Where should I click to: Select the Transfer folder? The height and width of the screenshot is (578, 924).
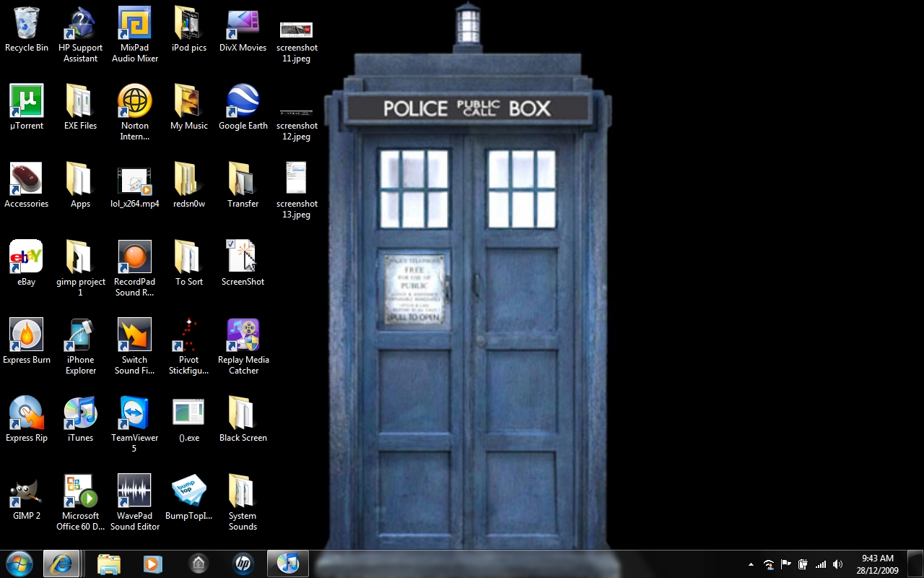[243, 179]
